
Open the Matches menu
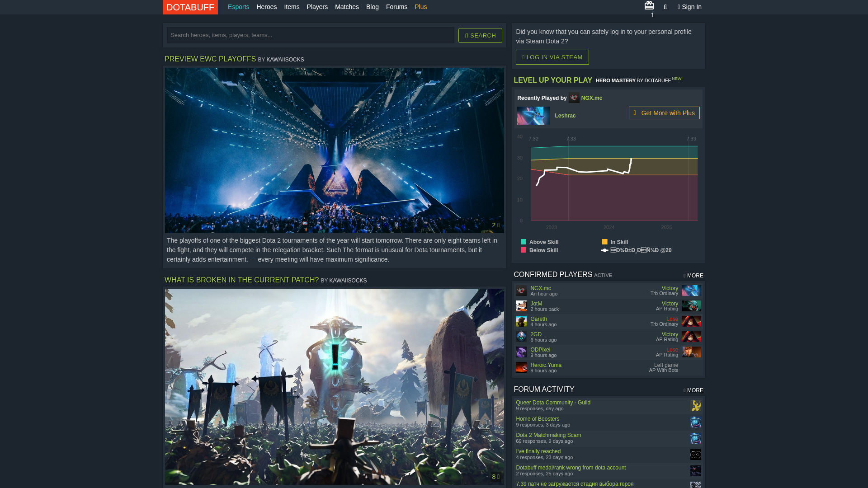click(347, 7)
